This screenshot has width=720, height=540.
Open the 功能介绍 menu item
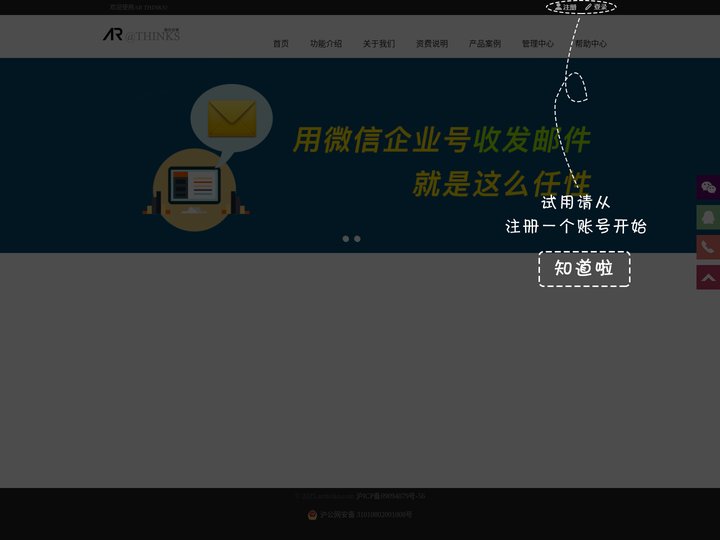click(x=326, y=44)
